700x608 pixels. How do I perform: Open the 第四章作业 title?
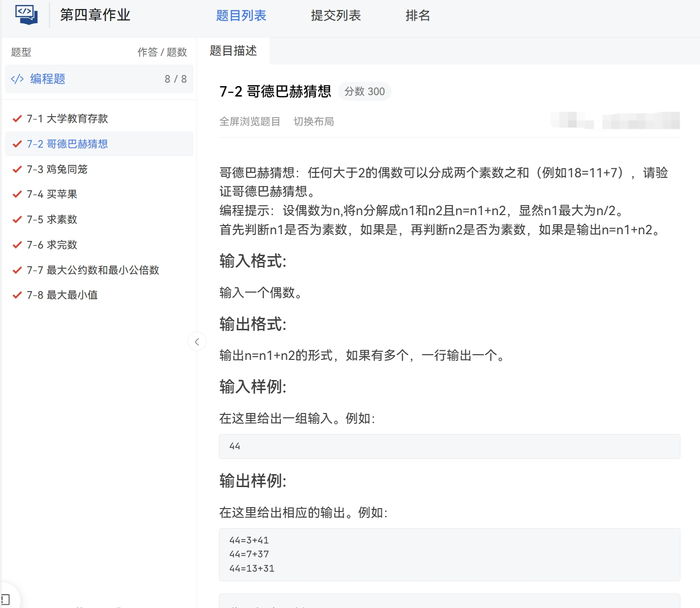95,15
